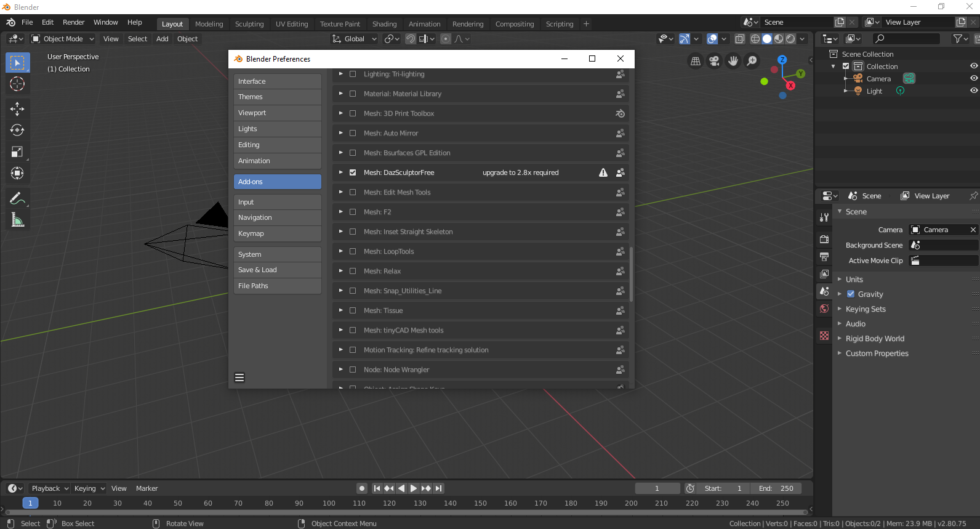Open the System preferences section
The image size is (980, 529).
click(278, 254)
